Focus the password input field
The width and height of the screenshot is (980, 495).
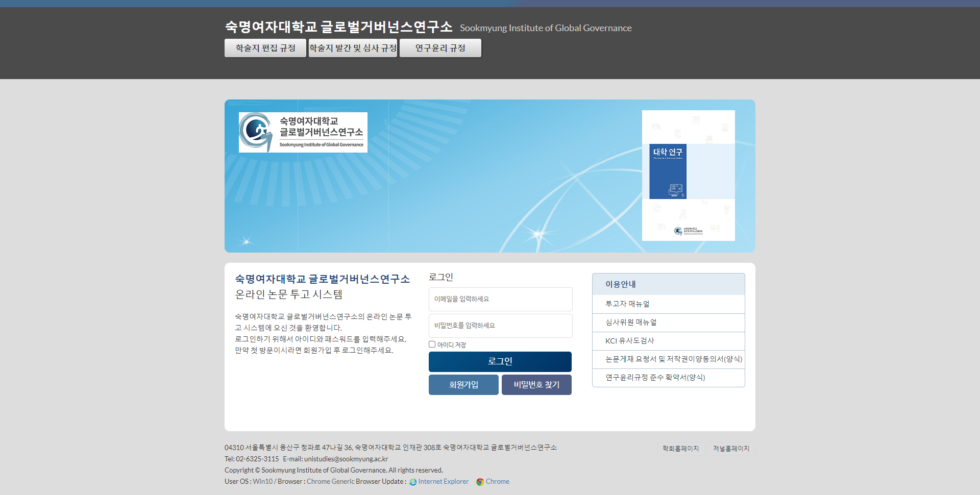500,326
